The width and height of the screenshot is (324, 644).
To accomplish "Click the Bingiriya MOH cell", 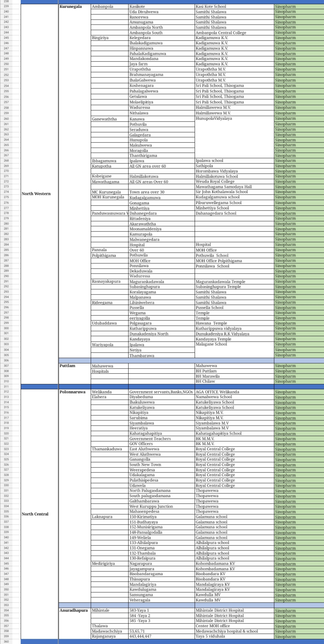I will pyautogui.click(x=110, y=38).
